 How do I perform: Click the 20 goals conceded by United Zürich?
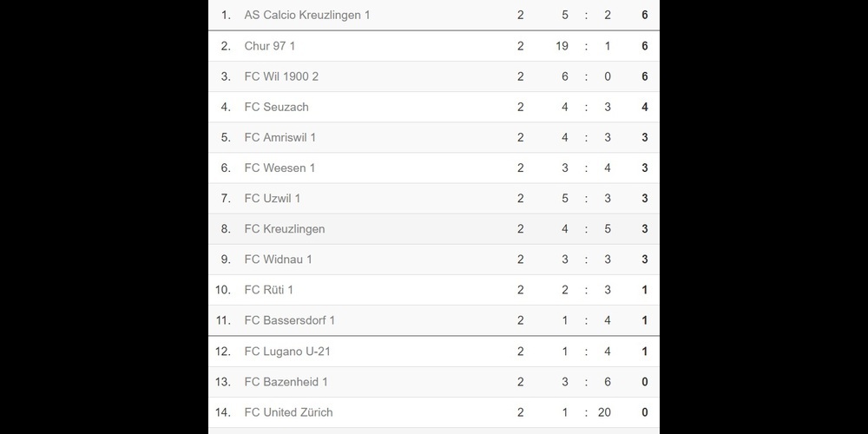604,411
